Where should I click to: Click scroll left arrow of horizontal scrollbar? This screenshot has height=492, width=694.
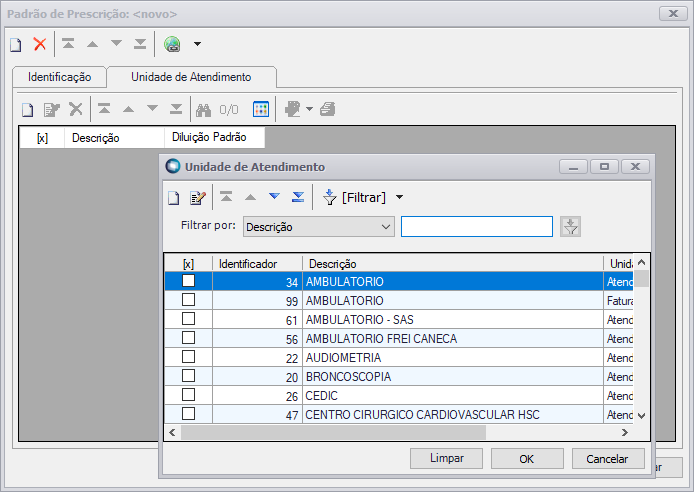point(172,432)
